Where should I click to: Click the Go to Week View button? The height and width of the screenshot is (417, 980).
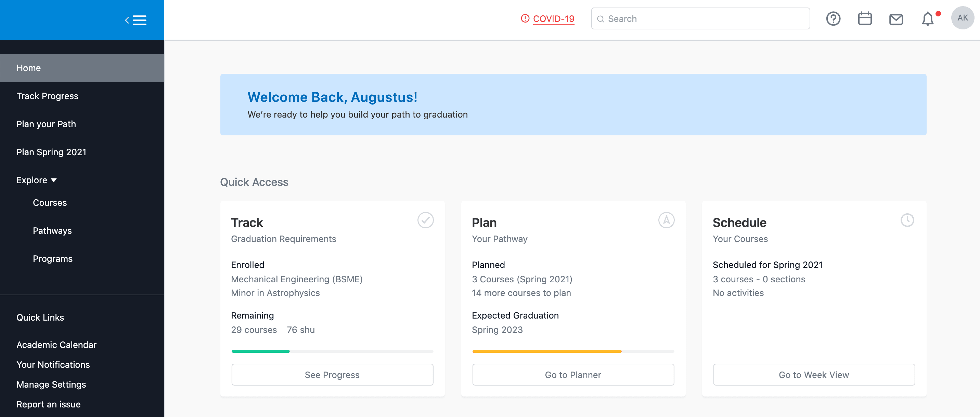[814, 374]
